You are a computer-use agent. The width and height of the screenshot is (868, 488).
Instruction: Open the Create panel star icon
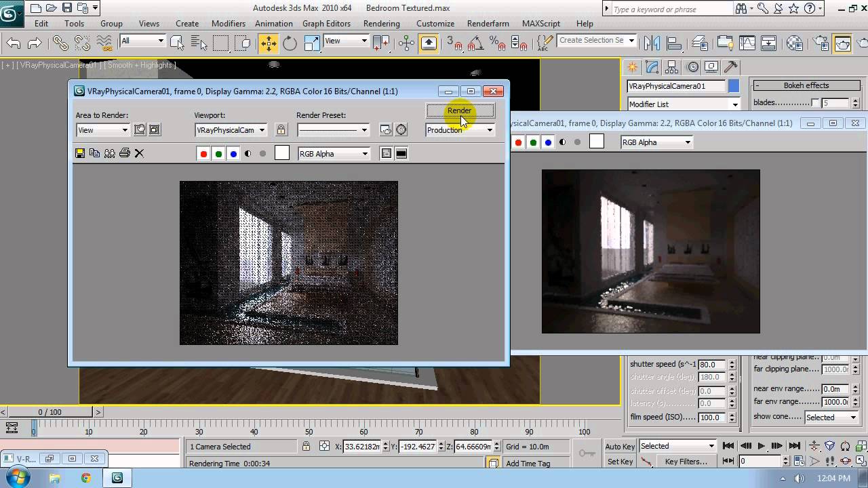tap(633, 67)
